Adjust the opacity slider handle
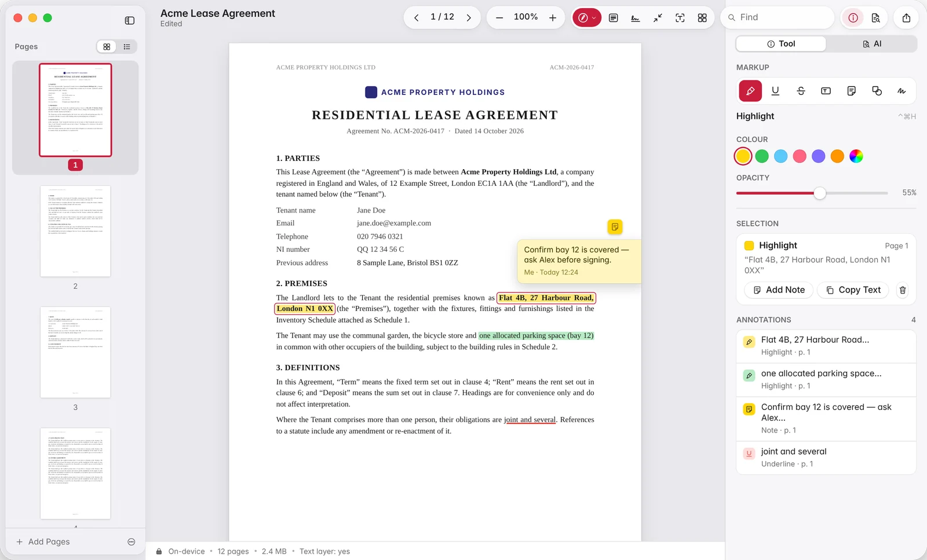927x560 pixels. pos(819,193)
